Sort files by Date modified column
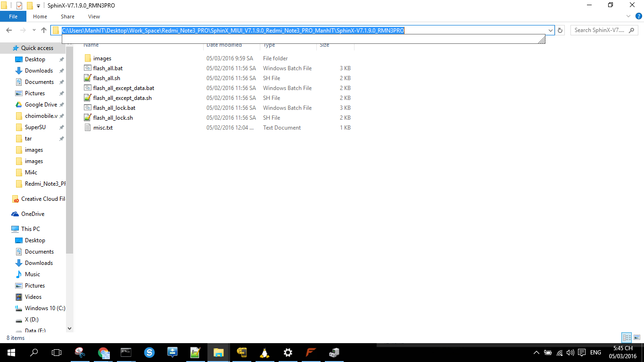644x362 pixels. pyautogui.click(x=224, y=45)
